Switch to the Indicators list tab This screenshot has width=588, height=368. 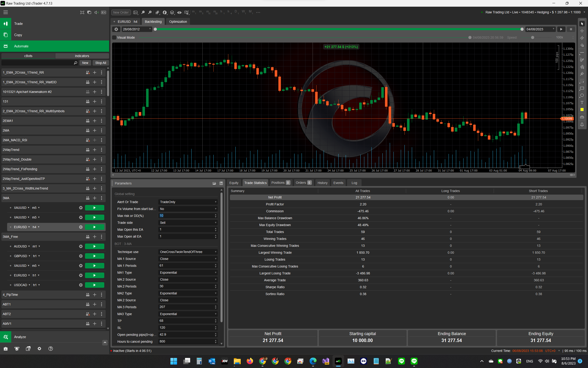point(82,56)
